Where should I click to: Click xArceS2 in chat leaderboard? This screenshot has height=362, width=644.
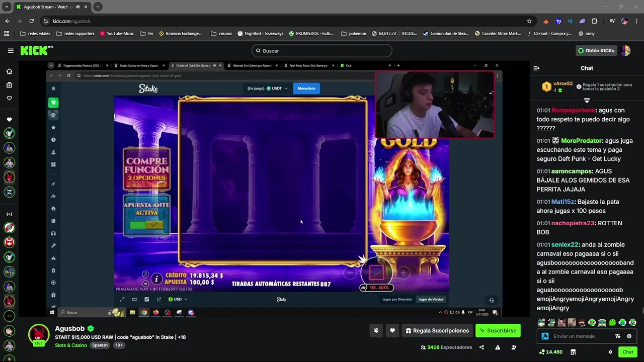[563, 84]
